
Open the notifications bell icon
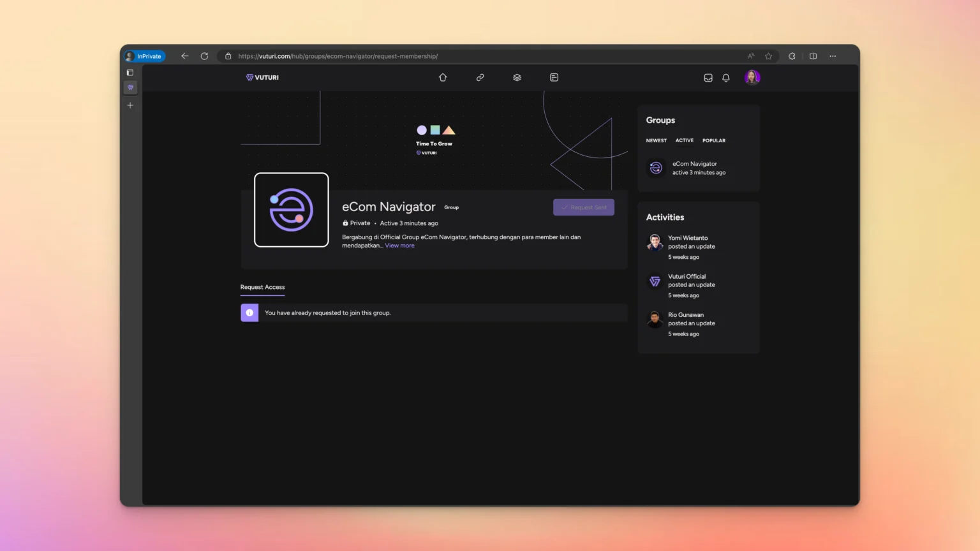(726, 78)
